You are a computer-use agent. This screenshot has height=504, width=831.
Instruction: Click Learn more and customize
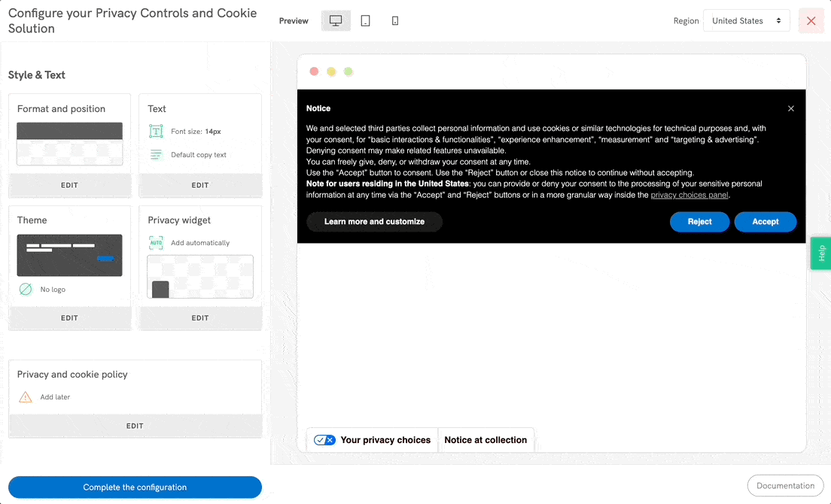[374, 222]
